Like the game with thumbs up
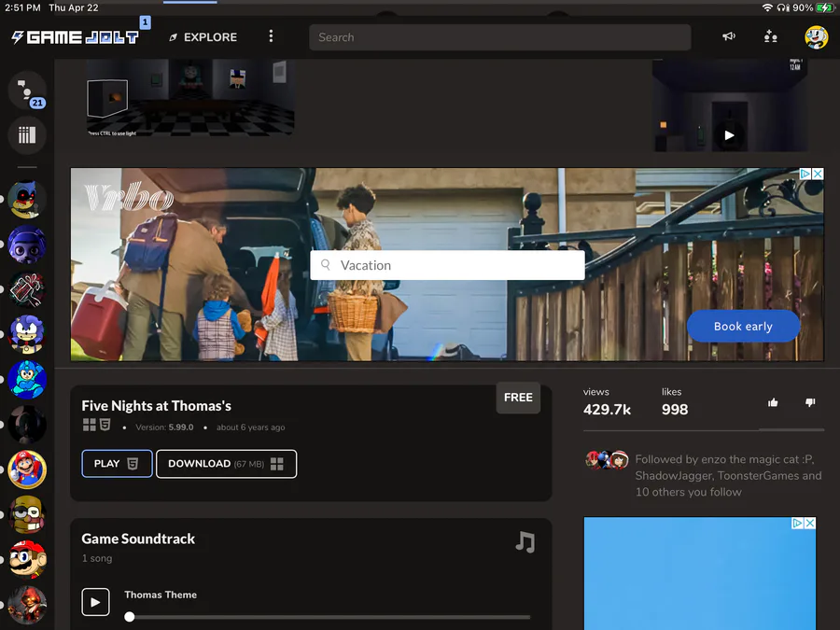 pyautogui.click(x=773, y=402)
